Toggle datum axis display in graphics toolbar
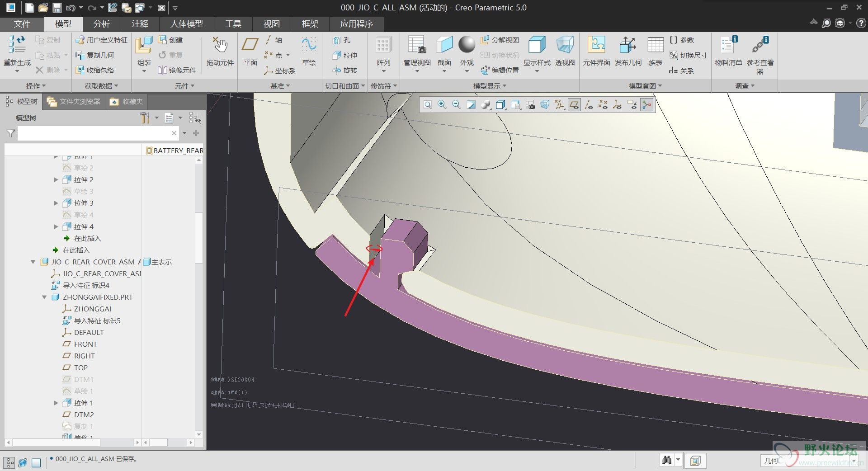This screenshot has width=868, height=471. click(589, 105)
